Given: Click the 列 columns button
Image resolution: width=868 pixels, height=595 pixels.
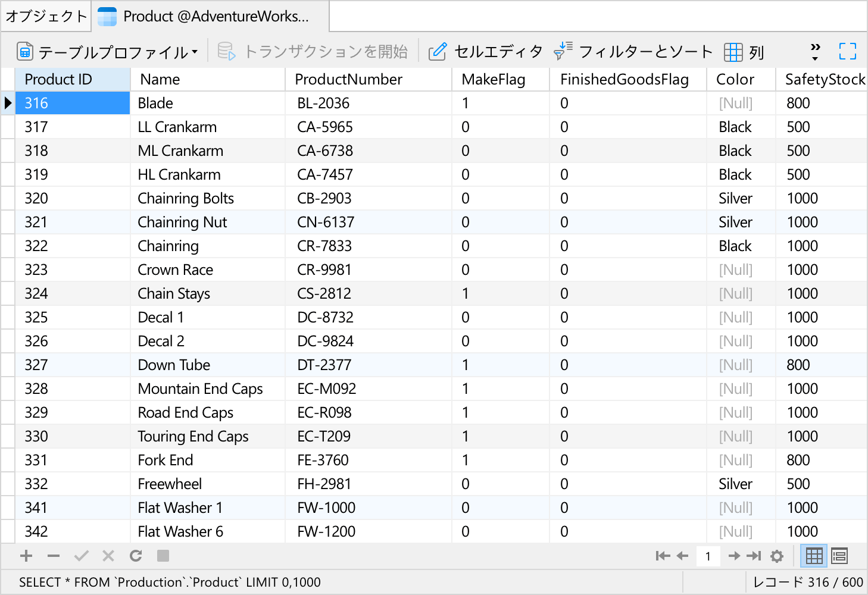Looking at the screenshot, I should click(x=744, y=52).
